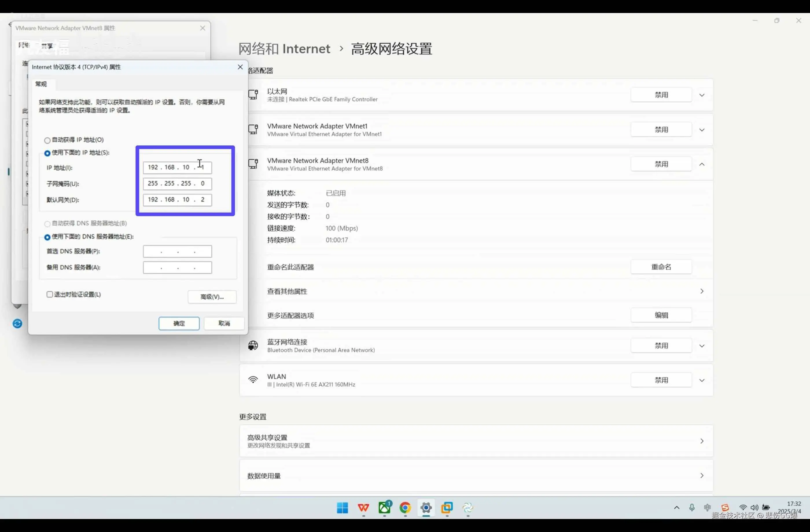Image resolution: width=810 pixels, height=532 pixels.
Task: Select automatic IP address radio option
Action: (x=47, y=140)
